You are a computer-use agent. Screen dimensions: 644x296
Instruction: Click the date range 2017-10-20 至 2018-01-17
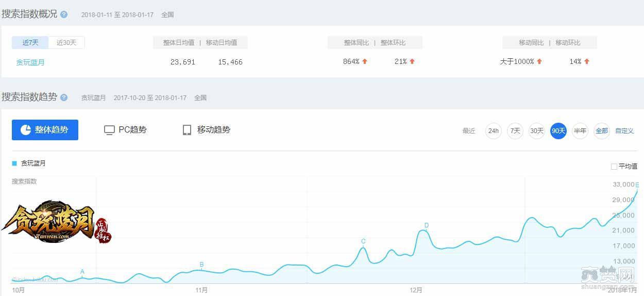tap(150, 97)
